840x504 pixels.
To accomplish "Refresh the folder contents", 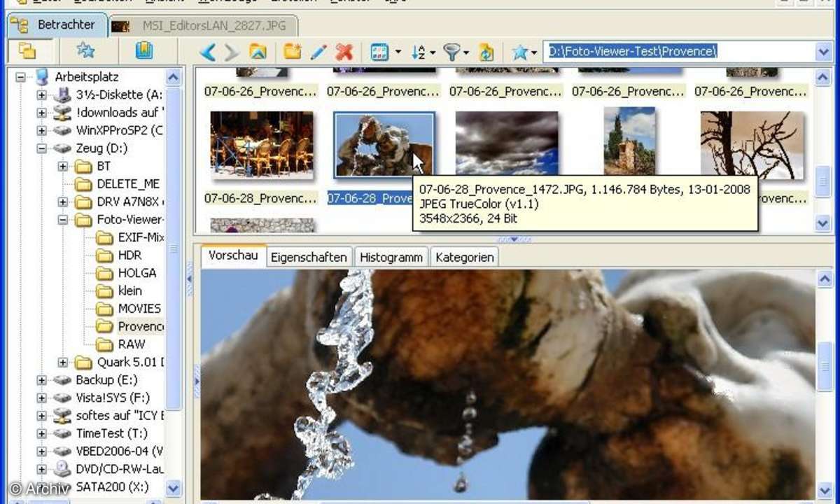I will (486, 52).
